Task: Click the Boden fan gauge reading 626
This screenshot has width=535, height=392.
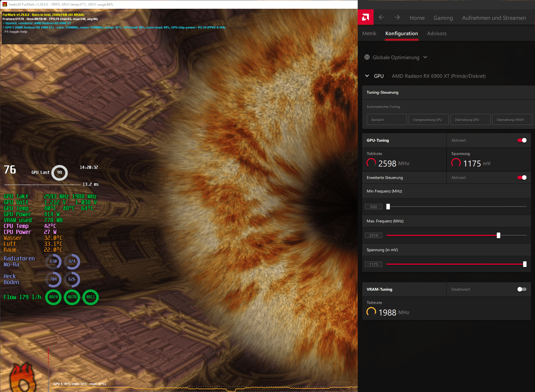Action: (72, 279)
